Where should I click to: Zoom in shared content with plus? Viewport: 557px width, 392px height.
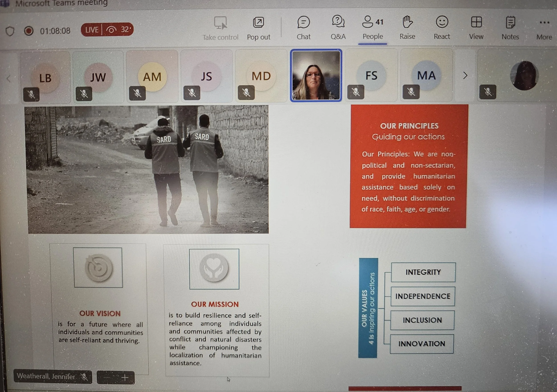[125, 378]
